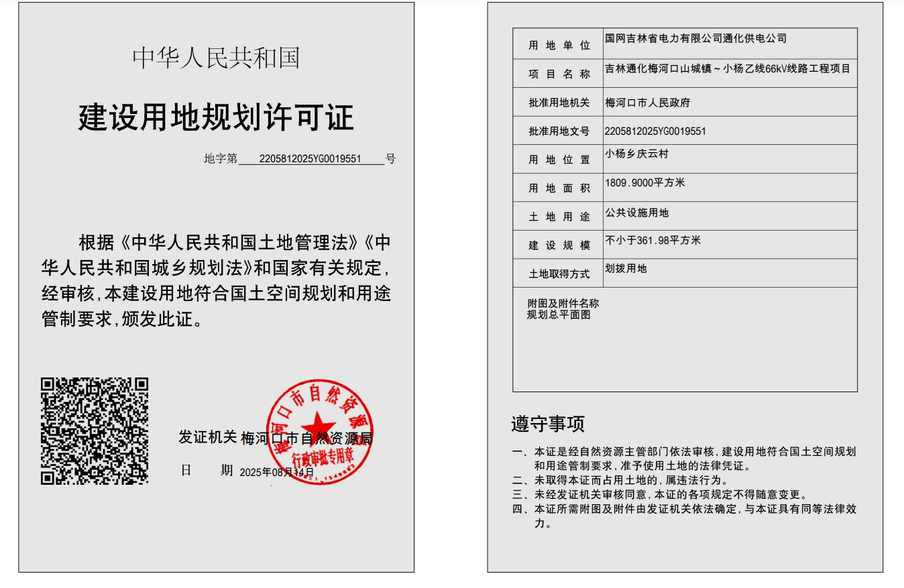Viewport: 904px width, 588px height.
Task: Click the attachment name 规划总平面图
Action: (559, 314)
